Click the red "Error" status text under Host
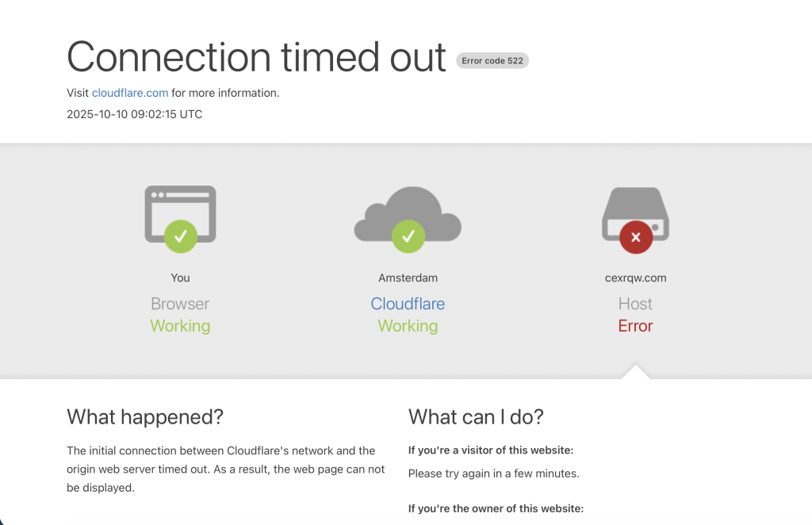812x525 pixels. [x=635, y=326]
